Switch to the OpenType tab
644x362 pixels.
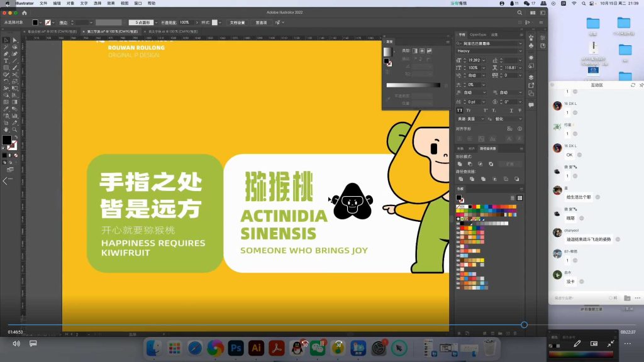(477, 36)
